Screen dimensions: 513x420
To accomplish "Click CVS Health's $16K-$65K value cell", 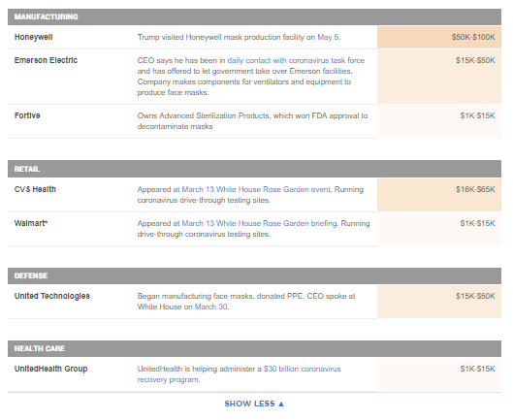I will (439, 195).
